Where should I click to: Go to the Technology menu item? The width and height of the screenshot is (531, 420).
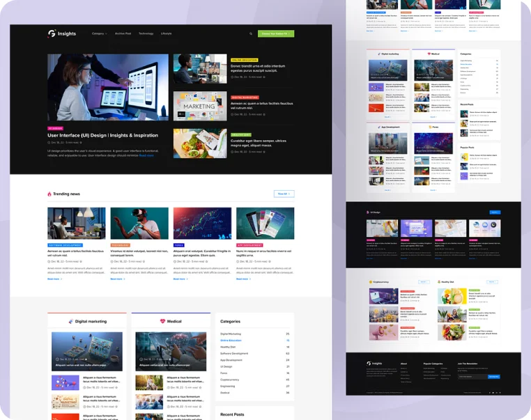[146, 33]
